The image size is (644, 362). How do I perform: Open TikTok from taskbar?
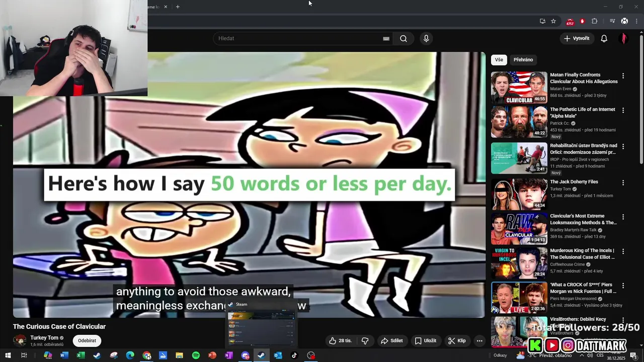294,355
